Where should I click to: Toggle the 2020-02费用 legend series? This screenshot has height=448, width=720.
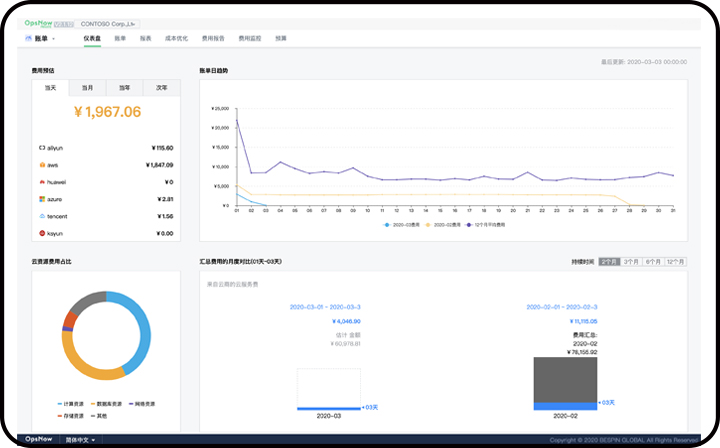point(443,225)
